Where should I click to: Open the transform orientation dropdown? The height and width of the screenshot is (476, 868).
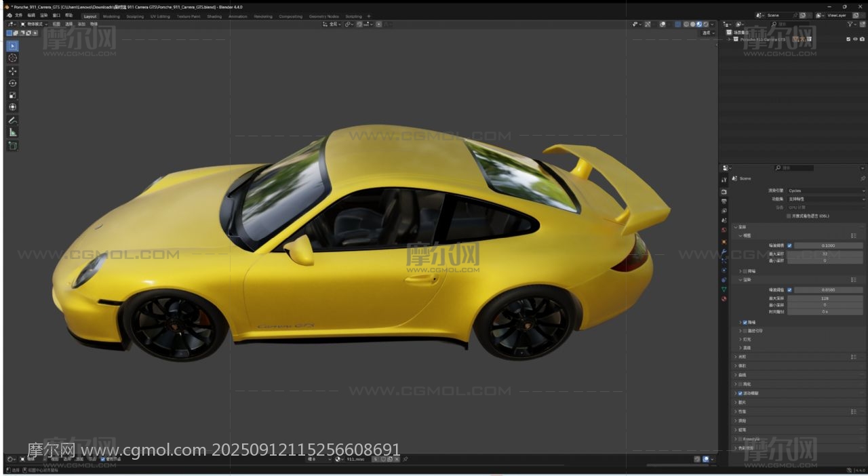(x=333, y=24)
